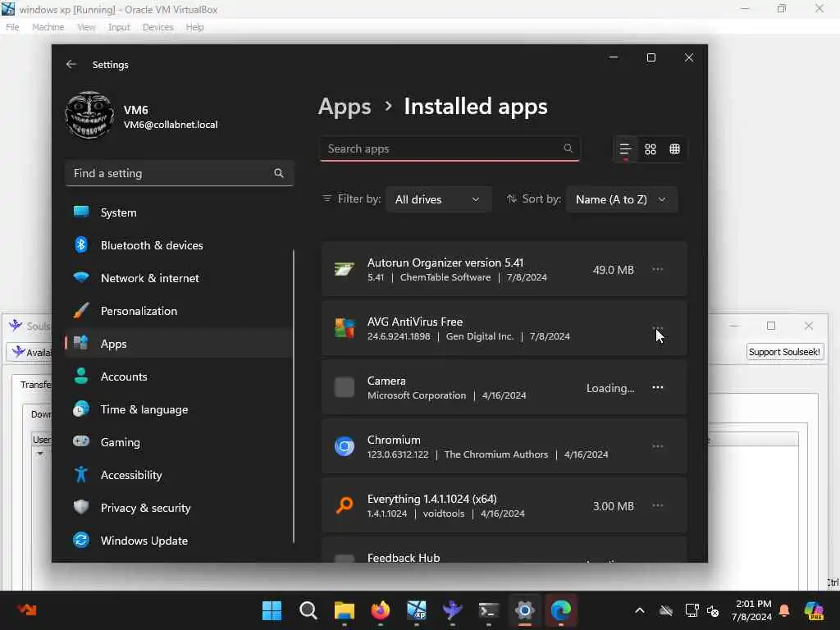Click the Search apps input field
840x630 pixels.
[x=449, y=149]
